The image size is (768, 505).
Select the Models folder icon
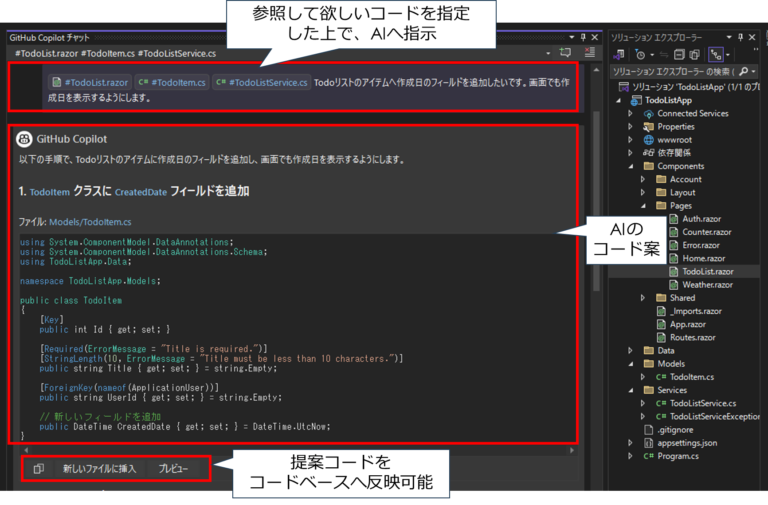coord(648,364)
